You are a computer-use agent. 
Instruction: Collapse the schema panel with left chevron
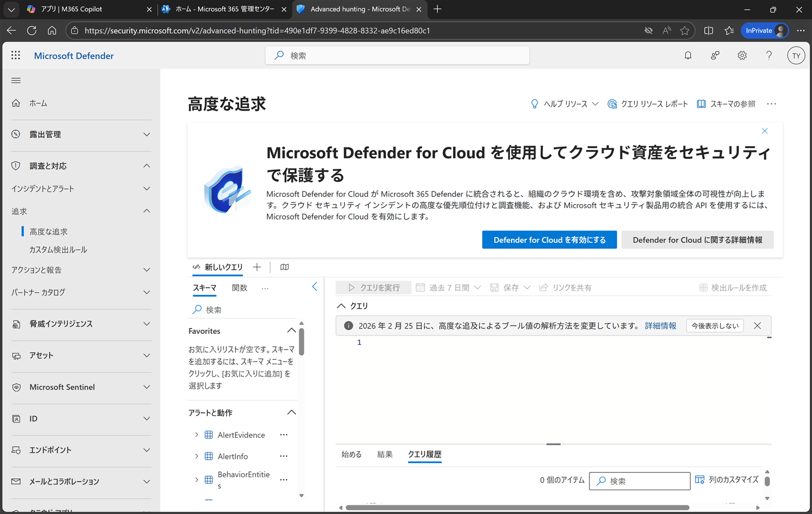point(315,287)
